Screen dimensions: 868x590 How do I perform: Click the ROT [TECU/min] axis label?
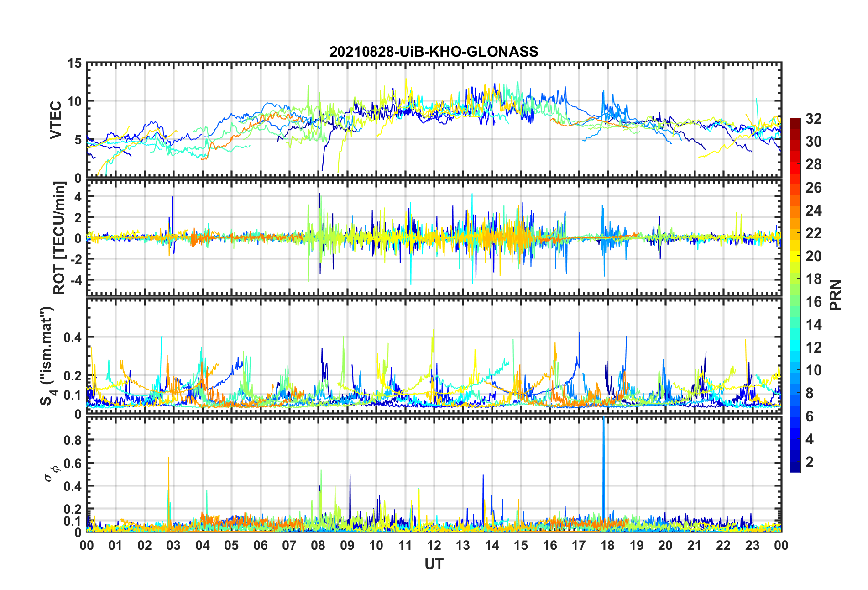tap(59, 237)
